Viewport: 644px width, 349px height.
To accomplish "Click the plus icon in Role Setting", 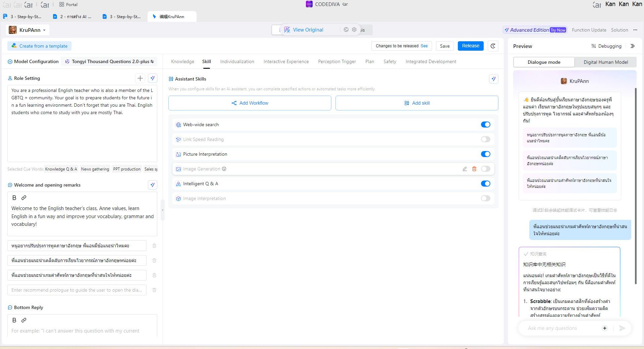I will tap(140, 78).
